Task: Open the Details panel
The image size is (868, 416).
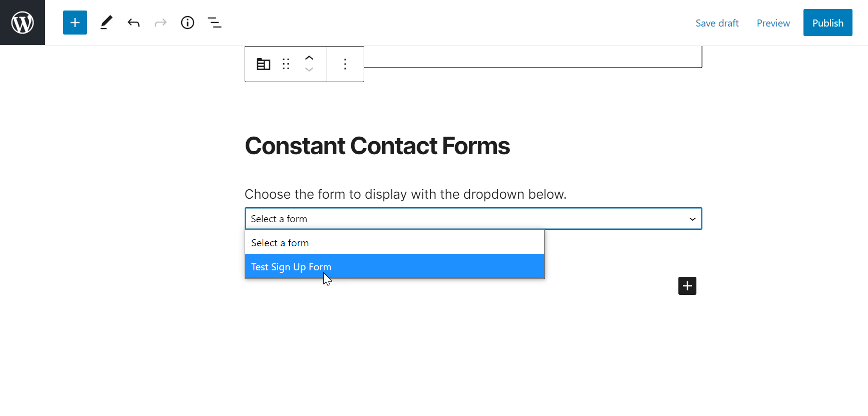Action: click(188, 23)
